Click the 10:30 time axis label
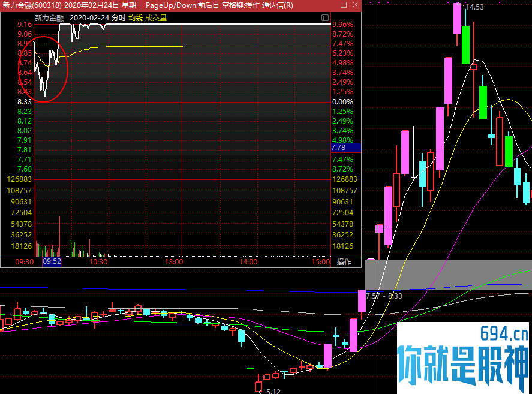The width and height of the screenshot is (532, 394). [x=98, y=262]
